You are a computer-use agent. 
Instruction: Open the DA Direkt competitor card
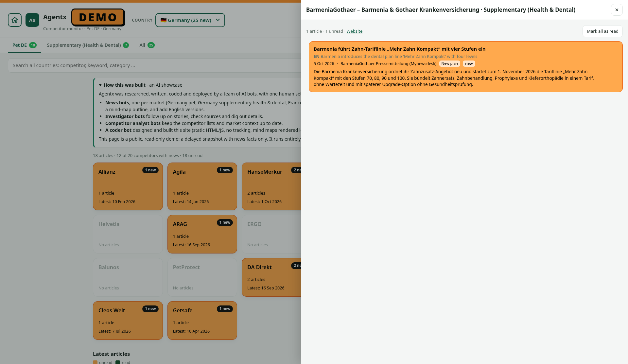pyautogui.click(x=271, y=277)
